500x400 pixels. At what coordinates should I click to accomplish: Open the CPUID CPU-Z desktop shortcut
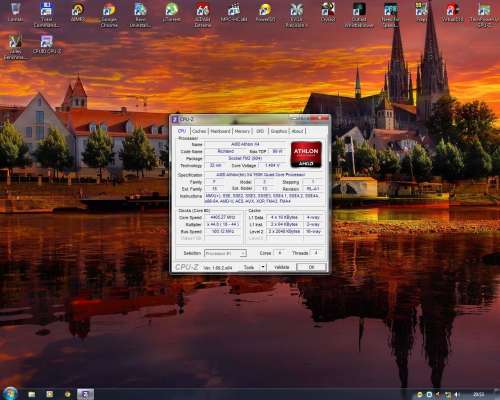[x=47, y=44]
